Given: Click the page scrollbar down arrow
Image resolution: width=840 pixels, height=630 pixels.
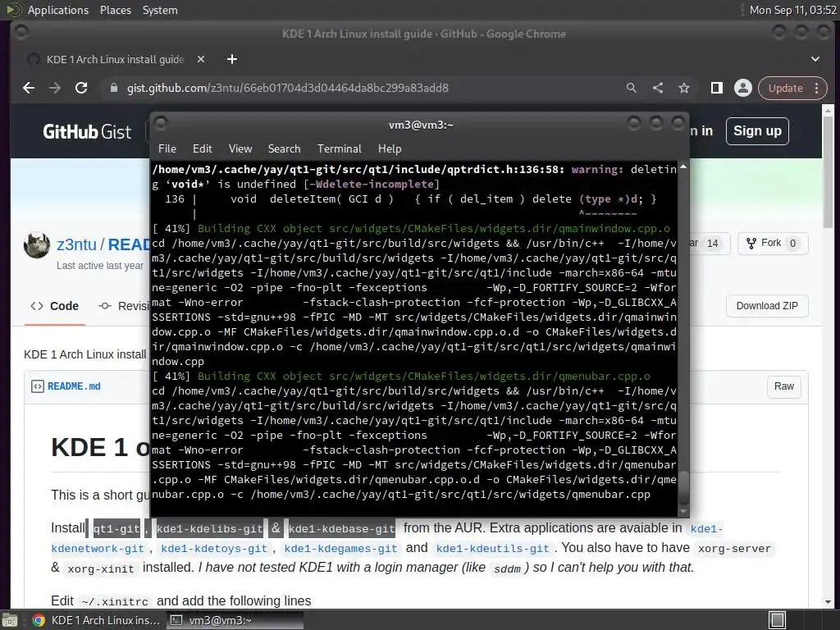Looking at the screenshot, I should tap(828, 602).
